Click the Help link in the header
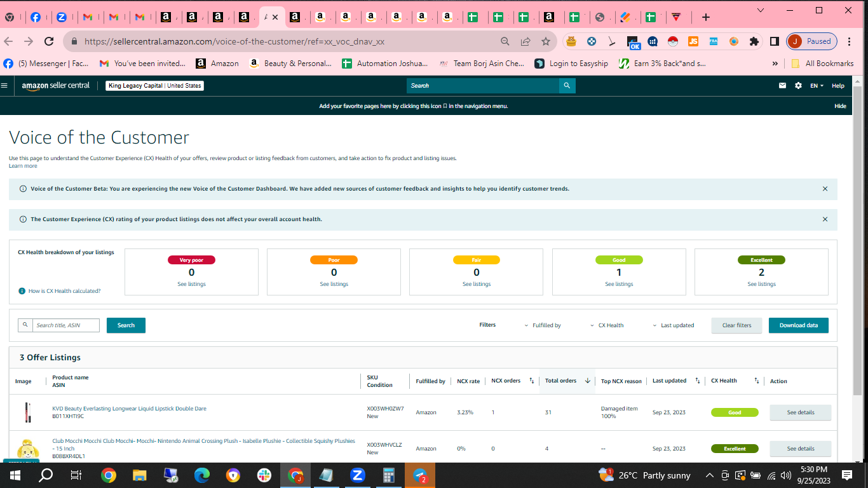This screenshot has width=868, height=488. point(838,86)
